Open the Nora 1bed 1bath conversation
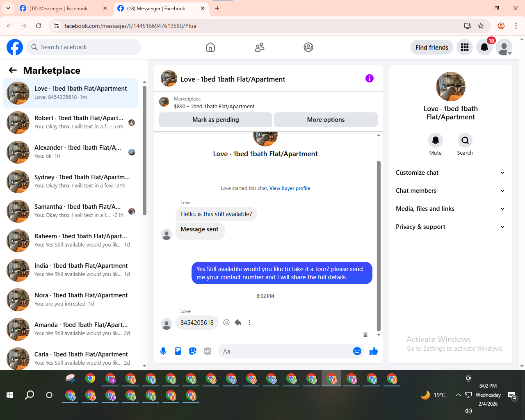Viewport: 525px width, 420px height. click(x=71, y=300)
